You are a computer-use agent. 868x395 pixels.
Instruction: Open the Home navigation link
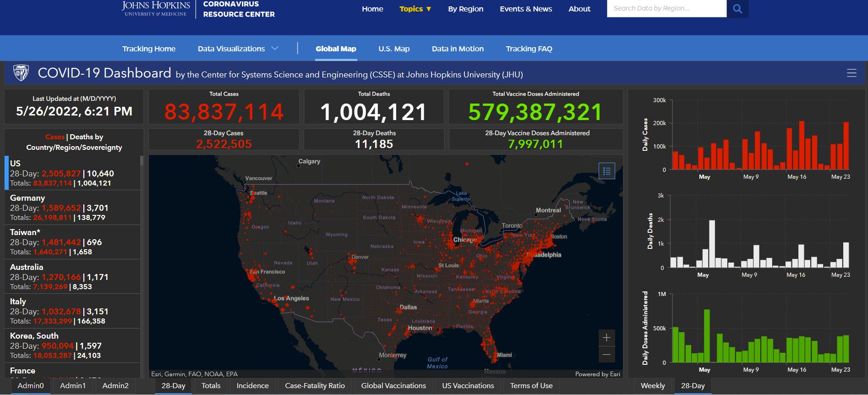coord(372,9)
